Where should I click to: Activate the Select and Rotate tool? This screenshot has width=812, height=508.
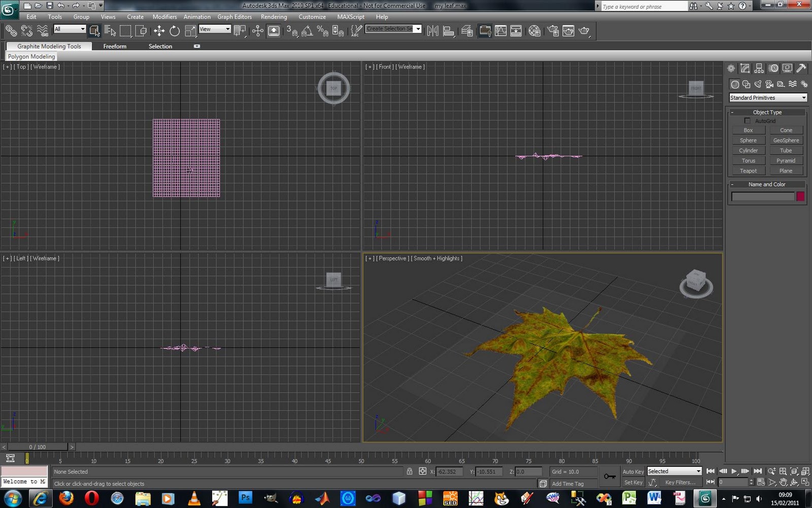pyautogui.click(x=175, y=31)
